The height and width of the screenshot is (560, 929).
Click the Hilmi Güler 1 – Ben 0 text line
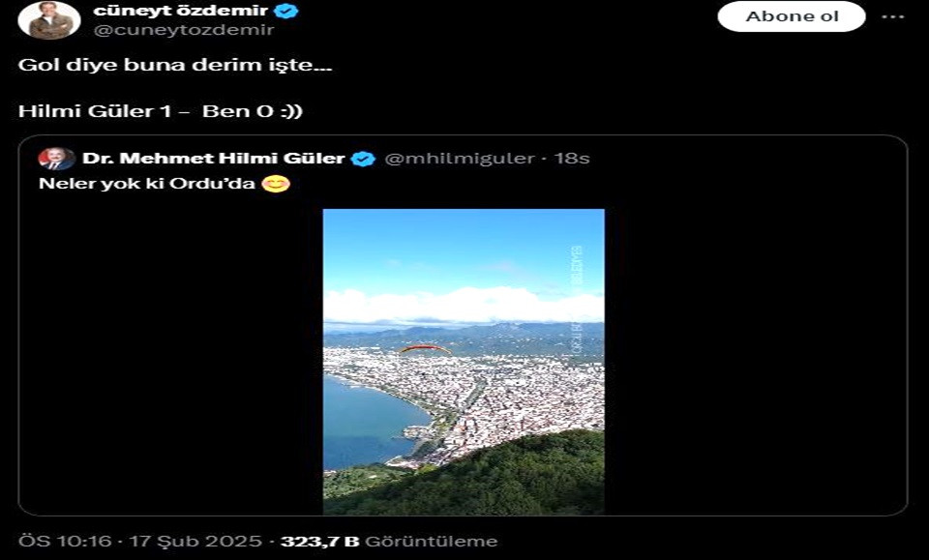160,111
